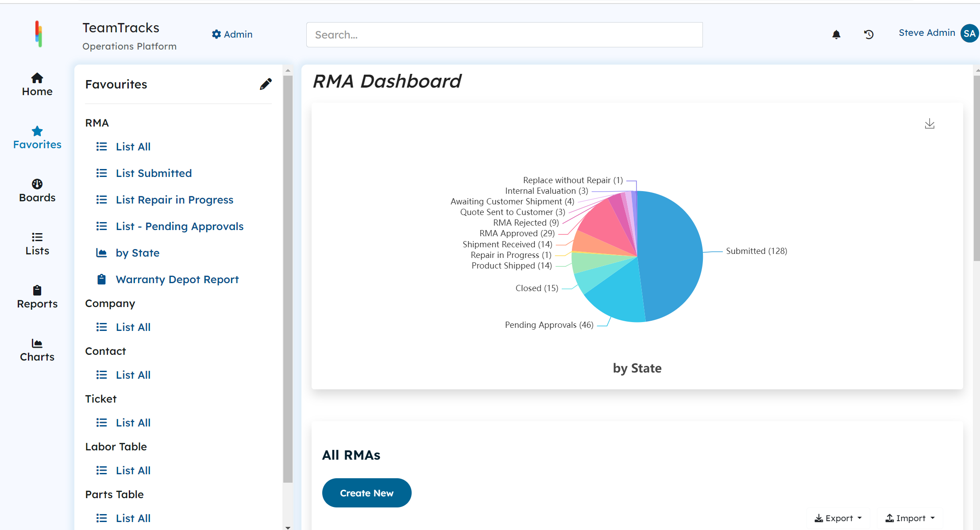Switch to the Favorites view
Viewport: 980px width, 530px height.
[37, 137]
